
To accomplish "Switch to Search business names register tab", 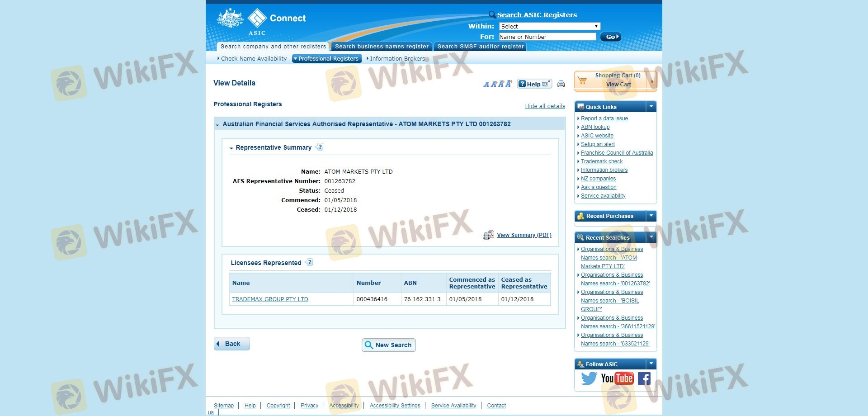I will click(x=382, y=47).
